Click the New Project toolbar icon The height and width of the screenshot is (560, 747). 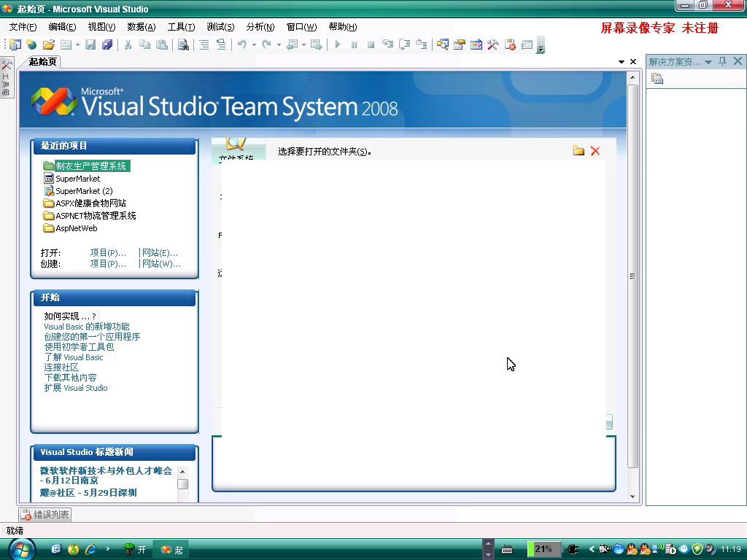pos(15,44)
